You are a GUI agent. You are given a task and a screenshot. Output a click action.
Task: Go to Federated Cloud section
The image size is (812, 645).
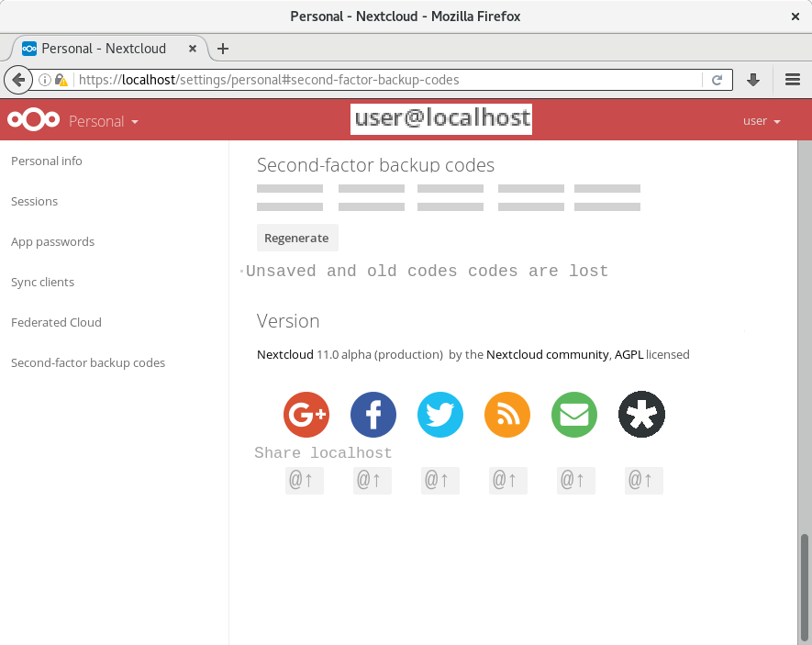pyautogui.click(x=57, y=323)
